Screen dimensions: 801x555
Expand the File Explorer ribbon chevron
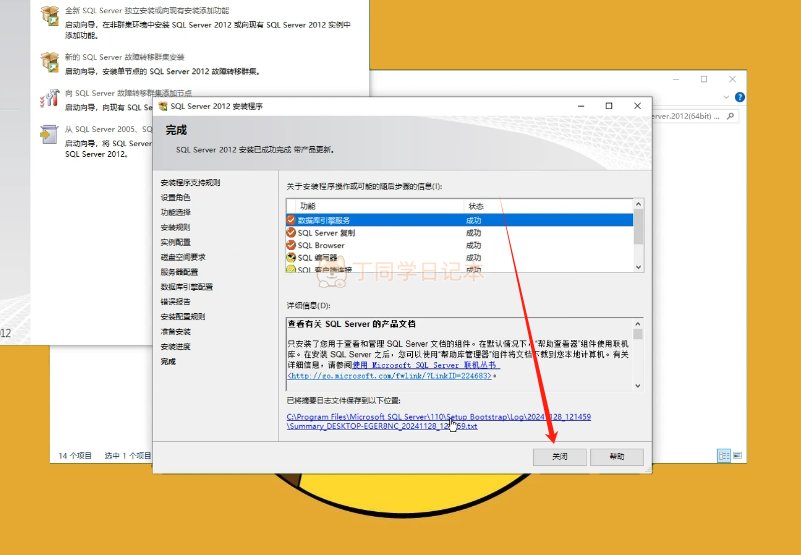(x=726, y=97)
